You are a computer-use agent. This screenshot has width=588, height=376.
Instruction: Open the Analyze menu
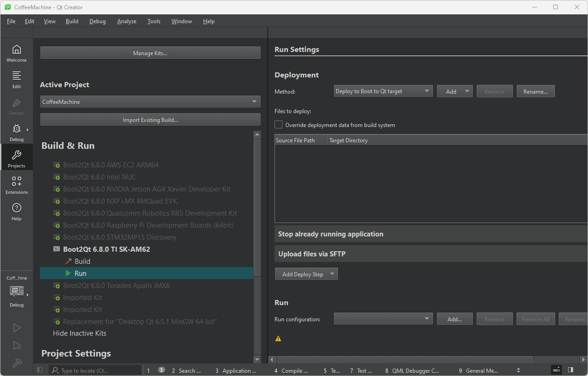(x=127, y=21)
